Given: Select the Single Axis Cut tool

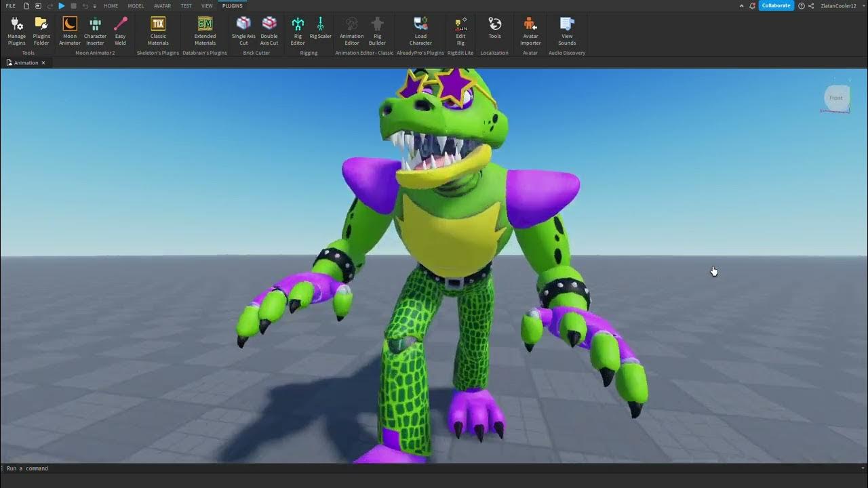Looking at the screenshot, I should coord(243,31).
